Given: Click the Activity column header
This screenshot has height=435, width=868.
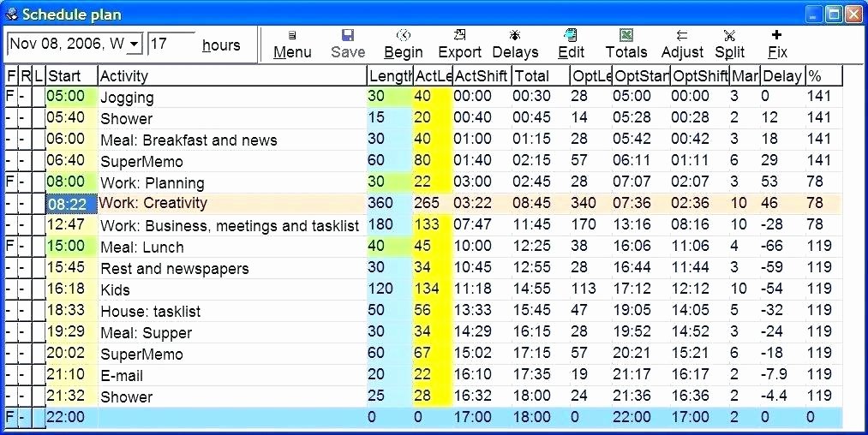Looking at the screenshot, I should click(232, 76).
